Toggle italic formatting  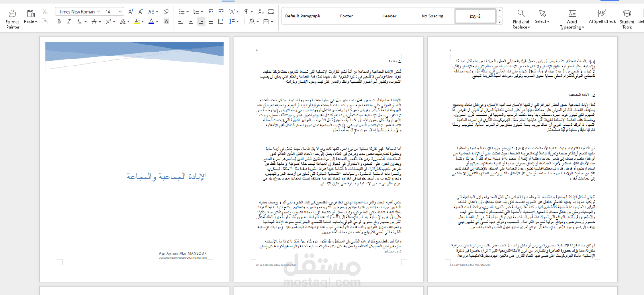[x=69, y=21]
